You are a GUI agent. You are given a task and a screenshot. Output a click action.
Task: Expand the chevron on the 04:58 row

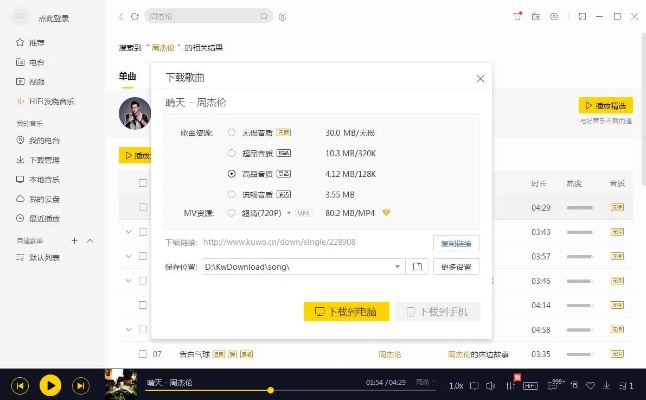coord(129,329)
